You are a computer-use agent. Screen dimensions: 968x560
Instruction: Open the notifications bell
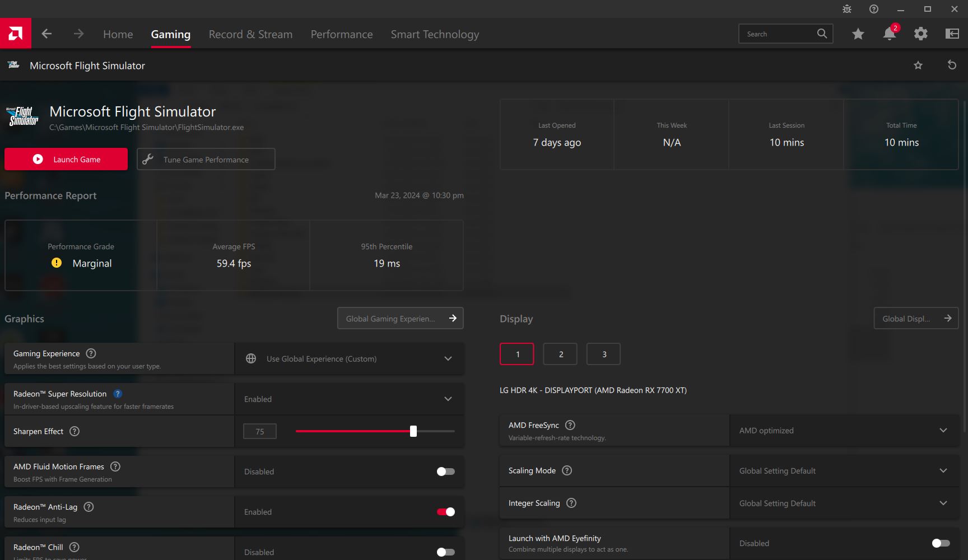coord(890,34)
